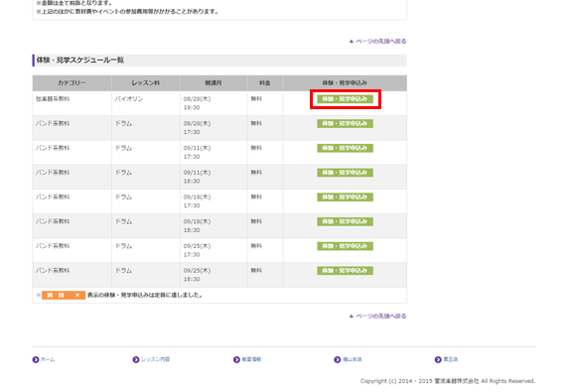Open the ホーム footer link

[x=48, y=359]
